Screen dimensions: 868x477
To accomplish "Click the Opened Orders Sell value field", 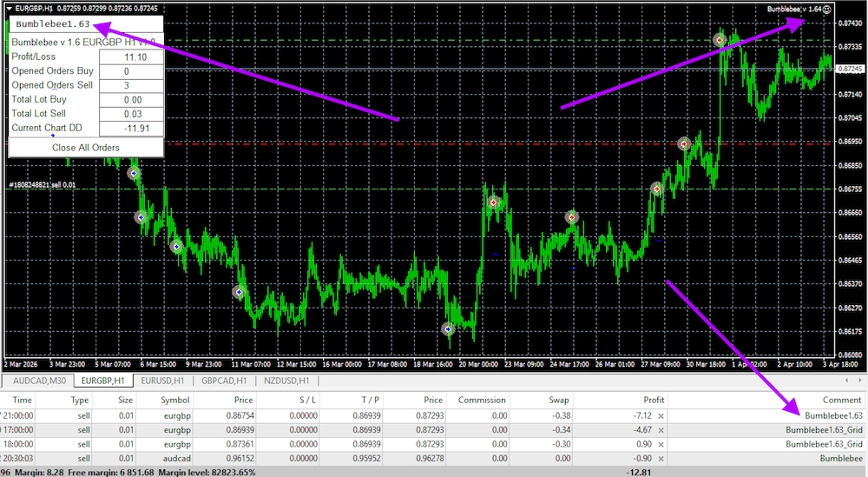I will [x=131, y=86].
